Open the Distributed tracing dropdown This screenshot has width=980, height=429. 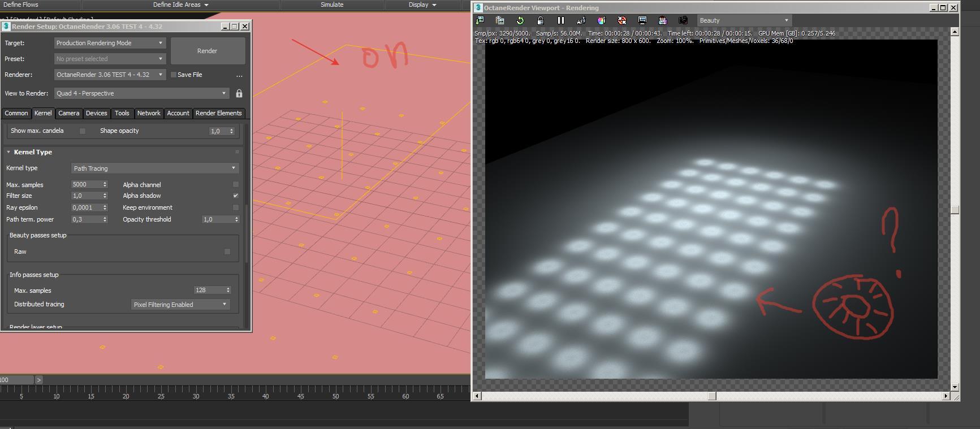click(x=180, y=305)
